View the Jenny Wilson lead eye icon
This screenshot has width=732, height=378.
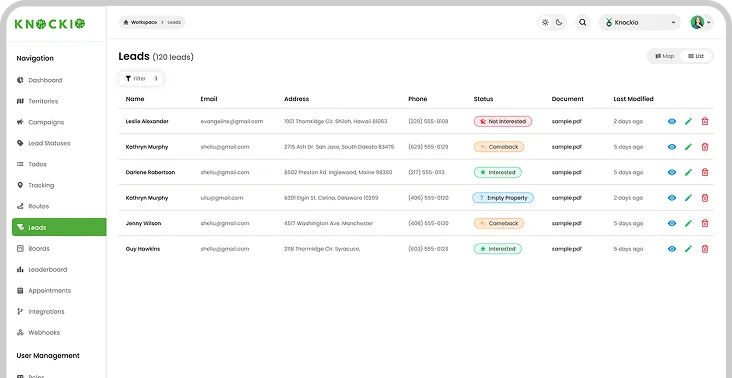coord(672,223)
